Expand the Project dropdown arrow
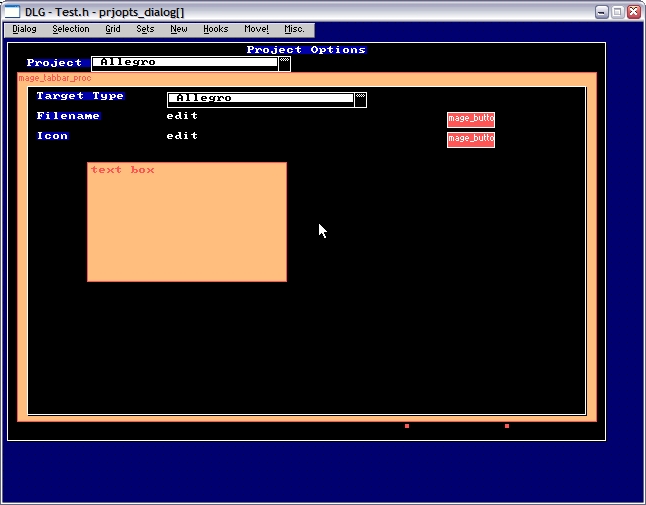646x505 pixels. pyautogui.click(x=284, y=63)
